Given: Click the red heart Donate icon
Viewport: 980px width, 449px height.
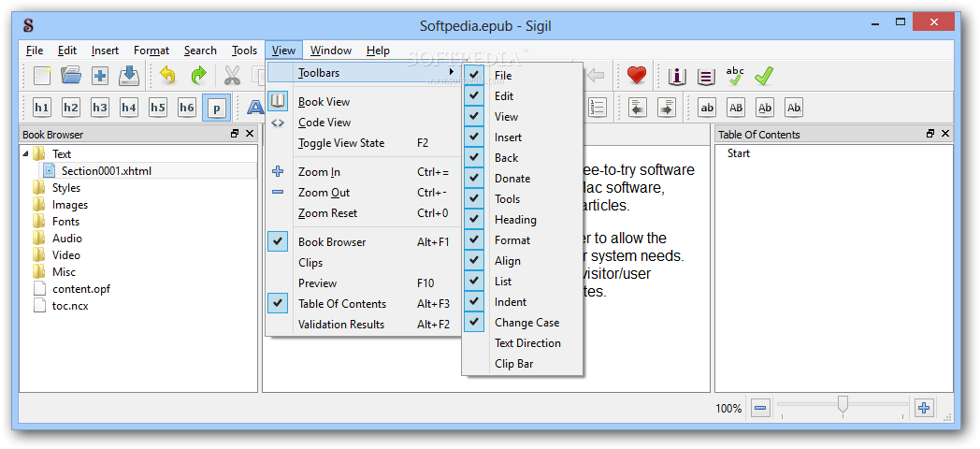Looking at the screenshot, I should [x=636, y=76].
